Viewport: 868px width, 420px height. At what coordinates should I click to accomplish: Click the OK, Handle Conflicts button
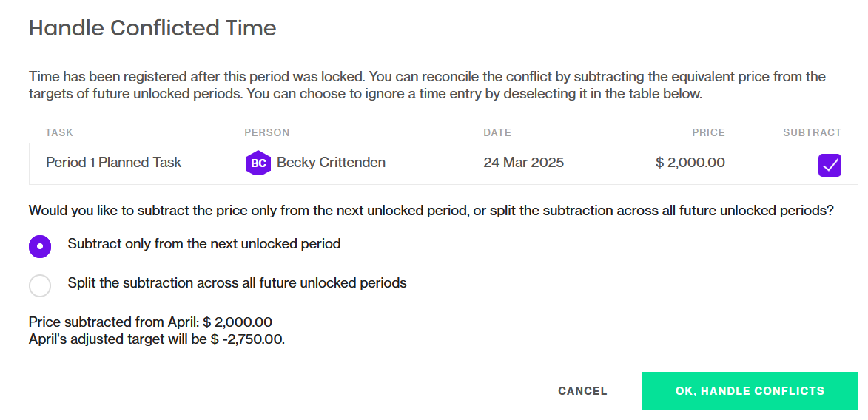(x=750, y=390)
